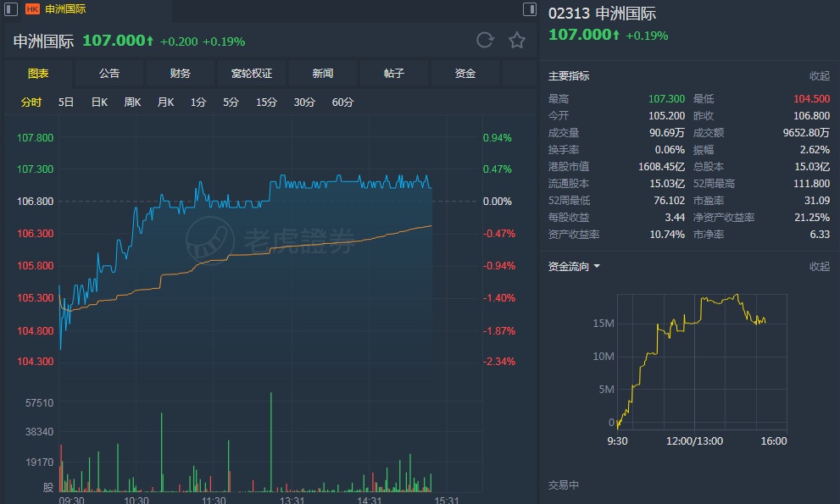
Task: Open the 资金流向 dropdown arrow
Action: tap(597, 266)
